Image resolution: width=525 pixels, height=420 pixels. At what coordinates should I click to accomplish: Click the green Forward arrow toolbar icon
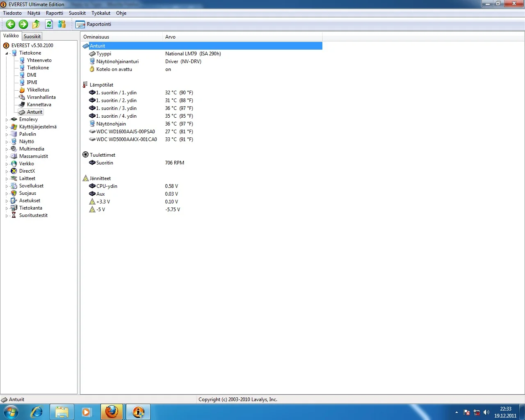(x=23, y=24)
